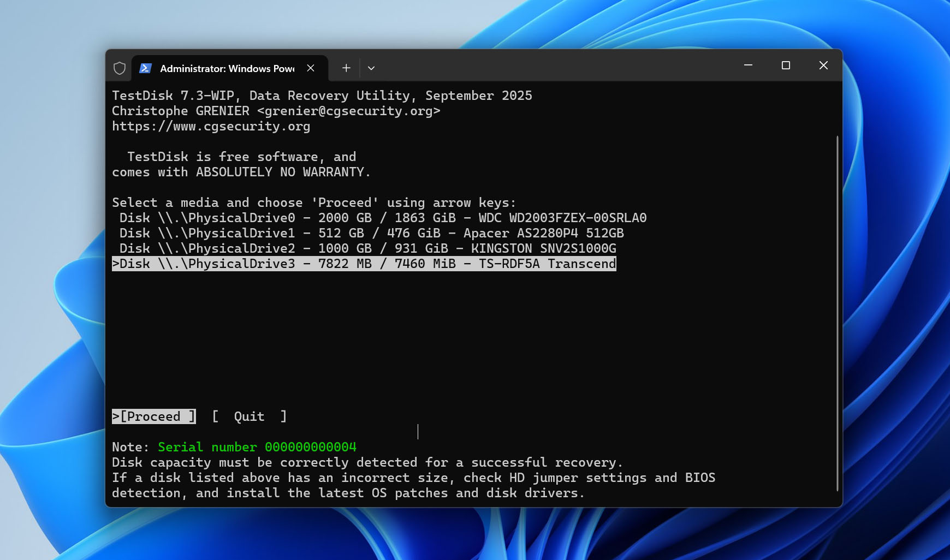The image size is (950, 560).
Task: Maximize the Windows Terminal window
Action: pyautogui.click(x=786, y=65)
